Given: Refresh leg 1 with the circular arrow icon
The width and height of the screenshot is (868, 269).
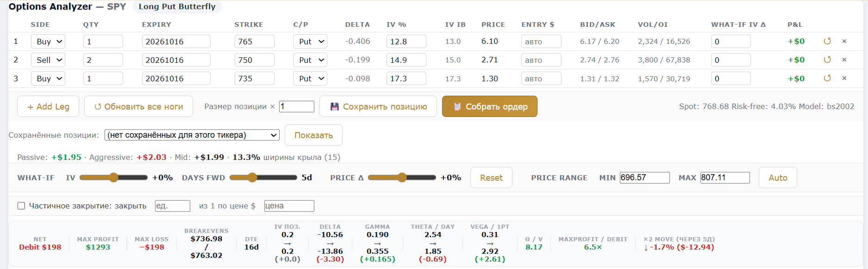Looking at the screenshot, I should coord(827,41).
